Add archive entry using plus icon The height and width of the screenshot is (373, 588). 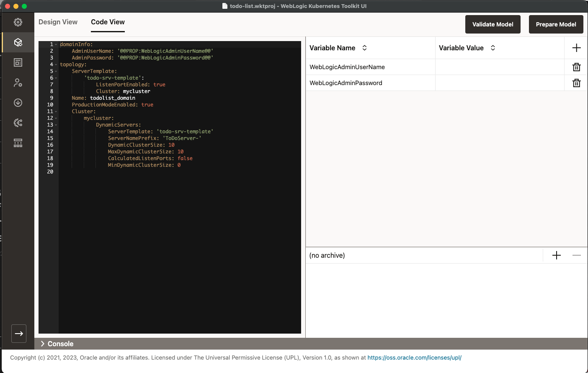556,255
